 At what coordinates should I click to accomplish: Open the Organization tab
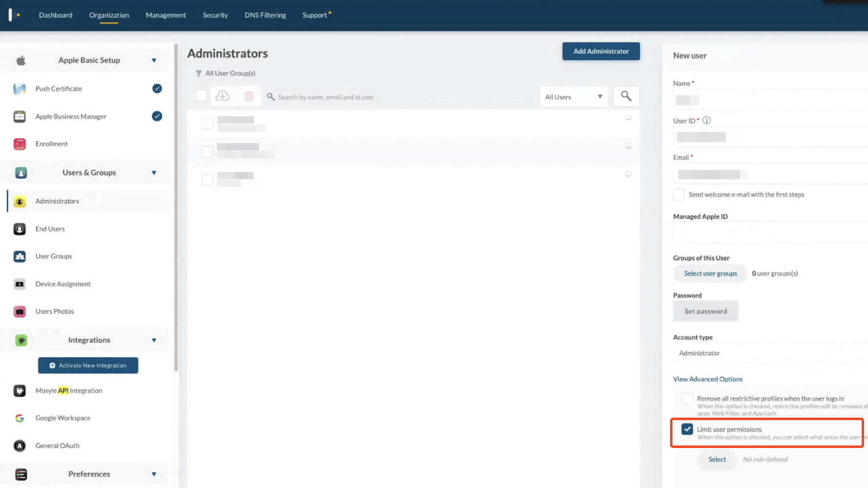pos(109,15)
